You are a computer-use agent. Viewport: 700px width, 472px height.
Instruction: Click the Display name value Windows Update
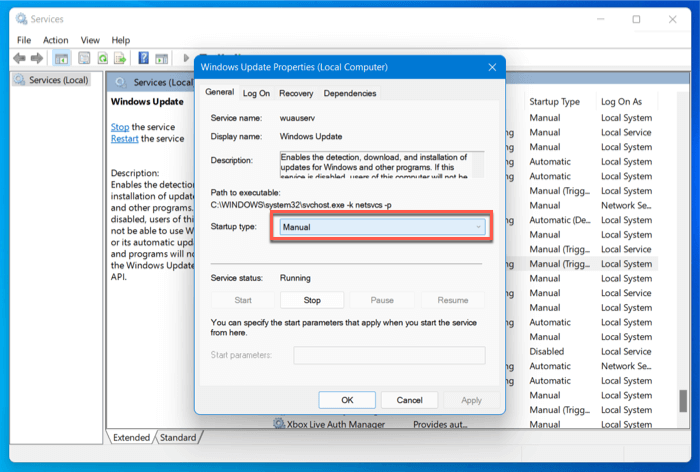(311, 136)
